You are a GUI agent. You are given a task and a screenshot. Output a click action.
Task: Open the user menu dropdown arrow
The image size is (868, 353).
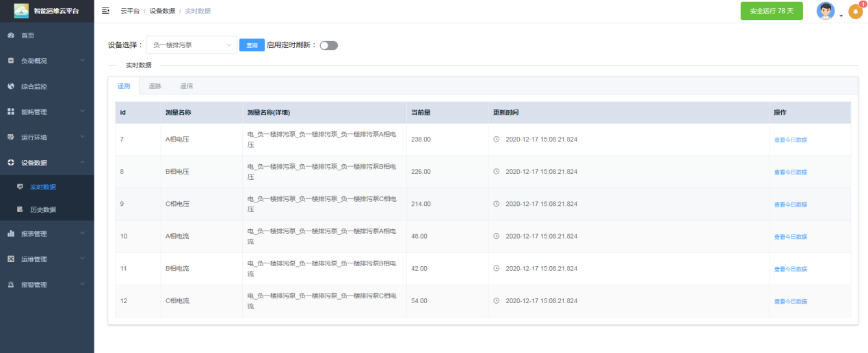[841, 15]
